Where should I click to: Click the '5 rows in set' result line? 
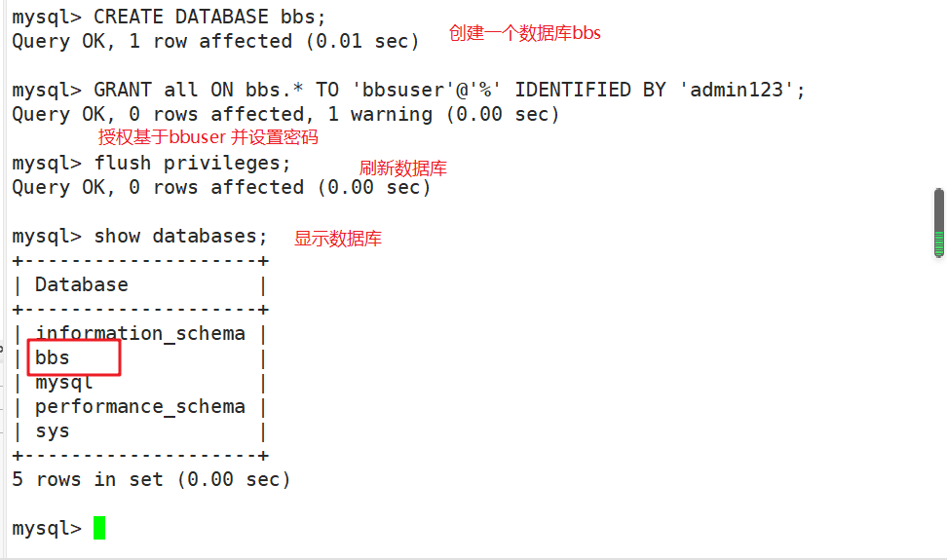click(x=151, y=479)
